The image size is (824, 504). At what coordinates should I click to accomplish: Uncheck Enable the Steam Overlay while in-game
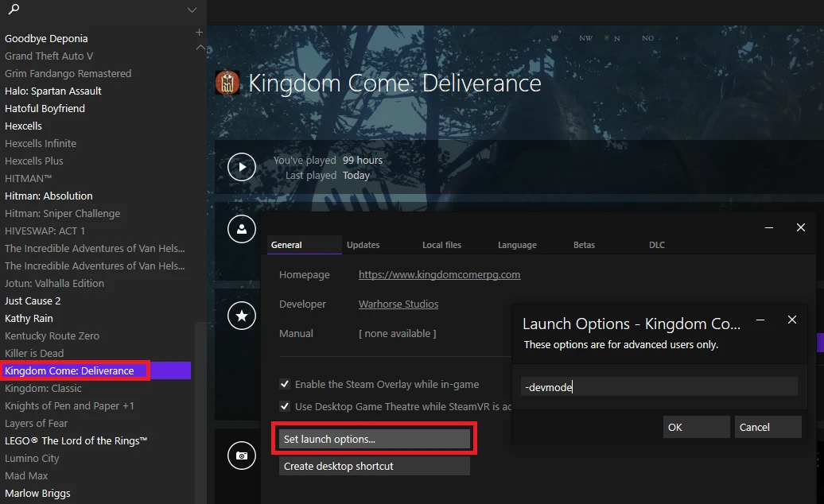[x=284, y=384]
